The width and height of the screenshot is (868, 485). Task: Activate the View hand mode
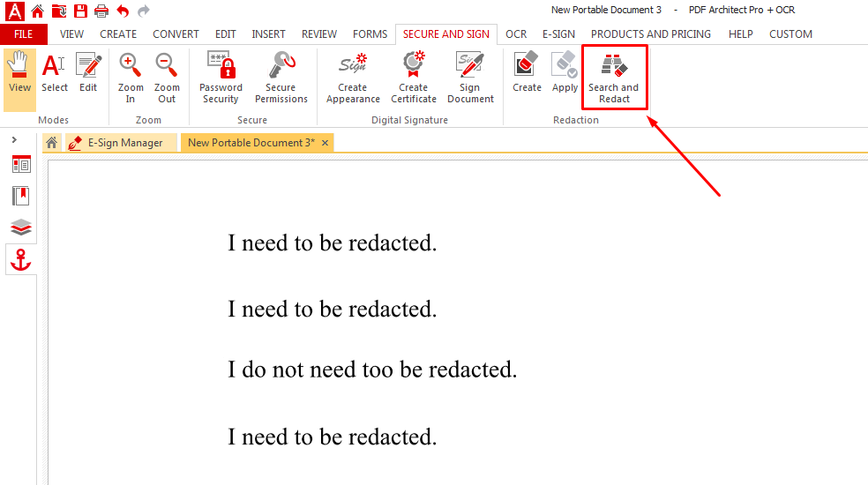click(20, 79)
